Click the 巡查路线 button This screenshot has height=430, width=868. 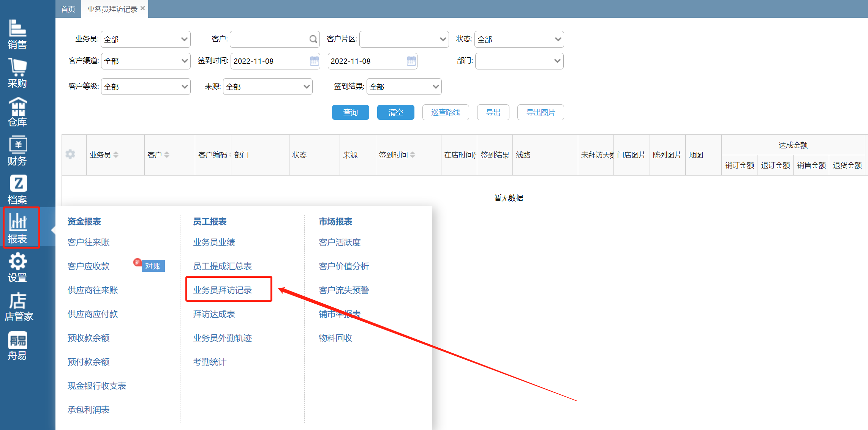point(446,112)
